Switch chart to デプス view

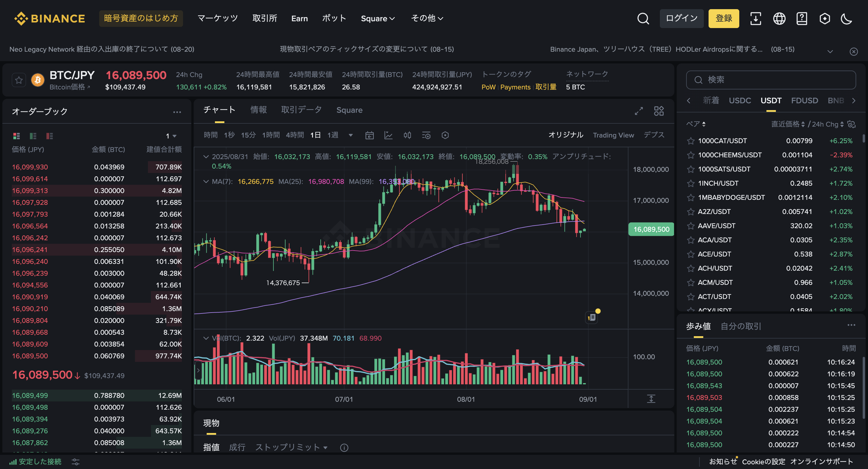pyautogui.click(x=654, y=135)
